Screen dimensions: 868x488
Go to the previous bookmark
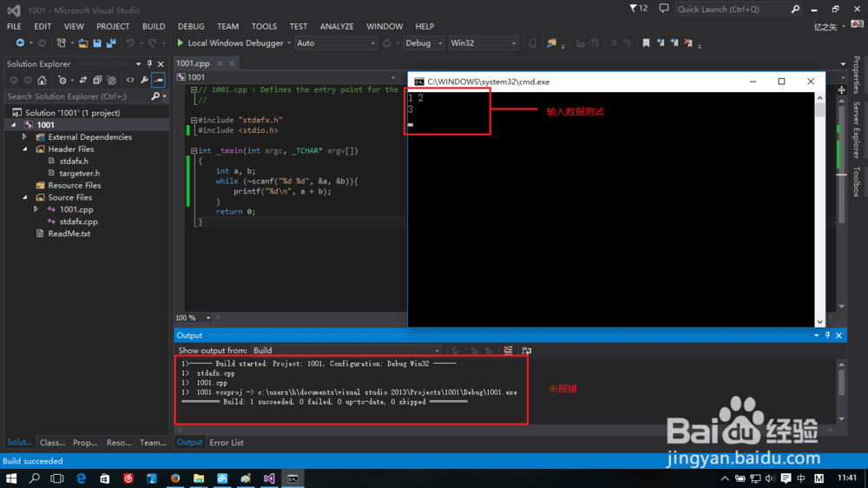click(661, 43)
